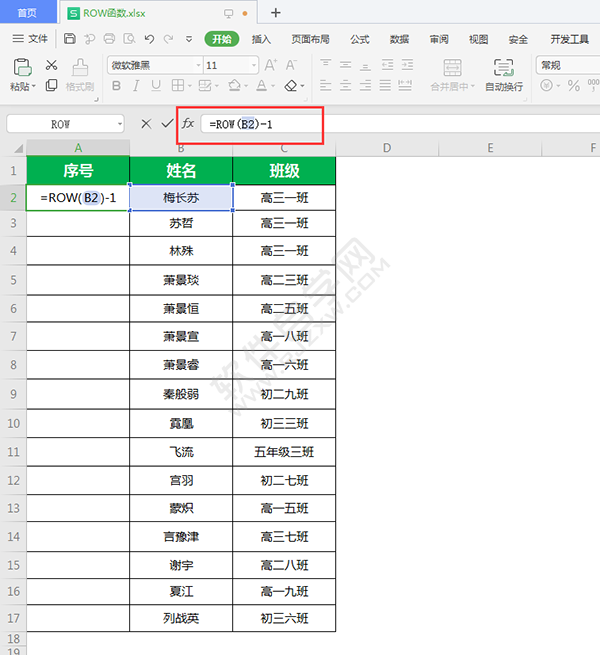The width and height of the screenshot is (600, 655).
Task: Click cell containing 五年级三班
Action: (x=284, y=452)
